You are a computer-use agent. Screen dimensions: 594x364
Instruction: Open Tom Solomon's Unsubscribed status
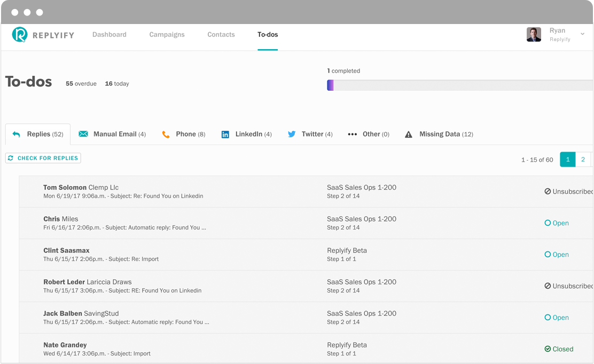click(568, 192)
